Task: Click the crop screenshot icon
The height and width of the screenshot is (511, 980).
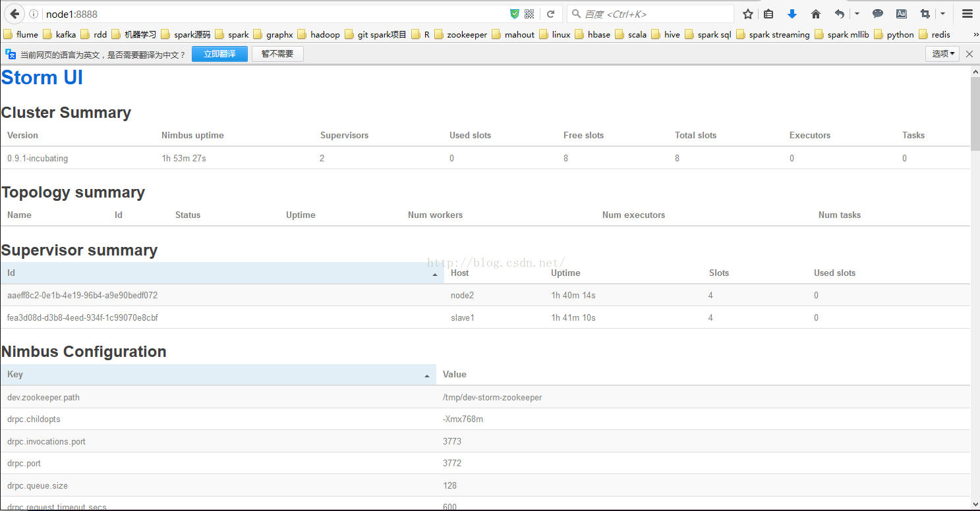Action: (925, 14)
